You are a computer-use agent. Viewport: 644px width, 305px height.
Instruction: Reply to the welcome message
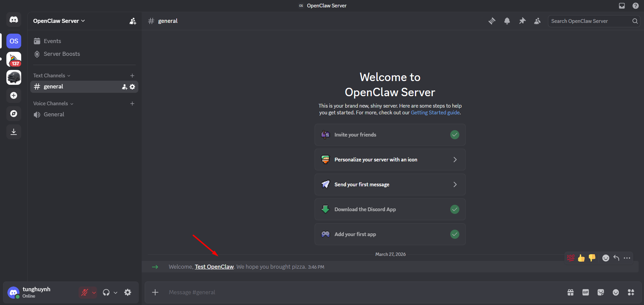(616, 258)
